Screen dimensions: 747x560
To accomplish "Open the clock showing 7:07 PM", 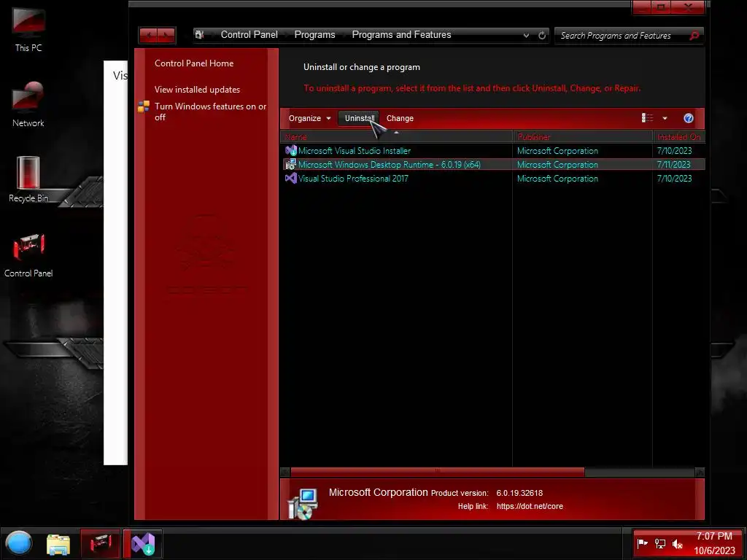I will (x=714, y=543).
